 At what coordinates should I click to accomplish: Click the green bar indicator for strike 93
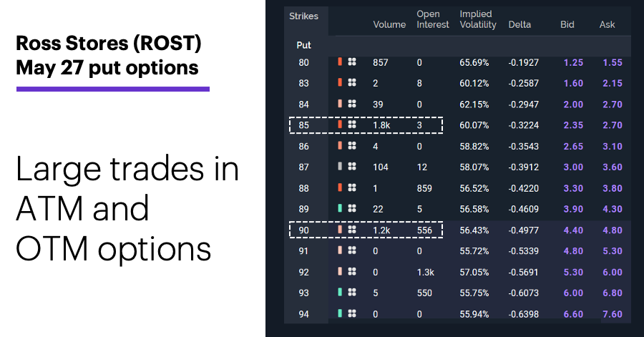pyautogui.click(x=340, y=292)
